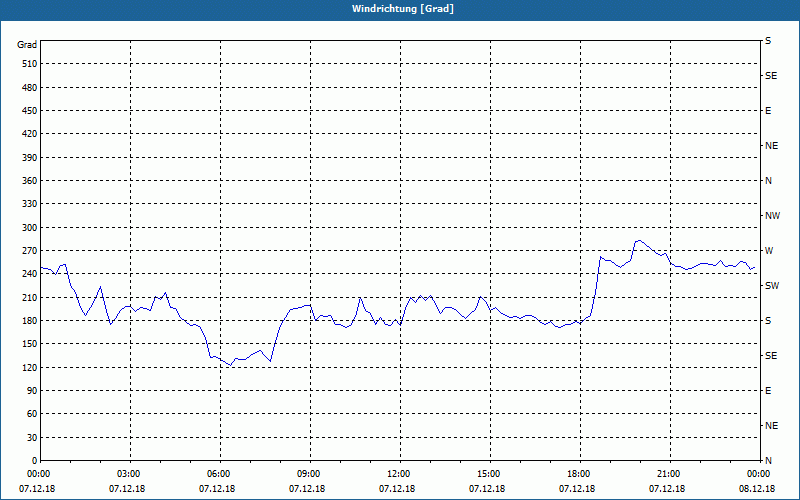Select the 150 y-axis tick label
This screenshot has height=500, width=800.
pos(30,344)
